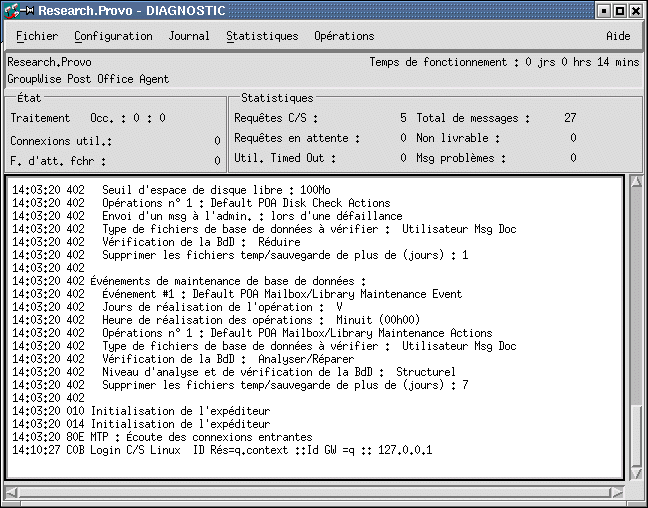Click the 'Niveau d'analyse' Structurel line
This screenshot has width=648, height=508.
point(234,372)
